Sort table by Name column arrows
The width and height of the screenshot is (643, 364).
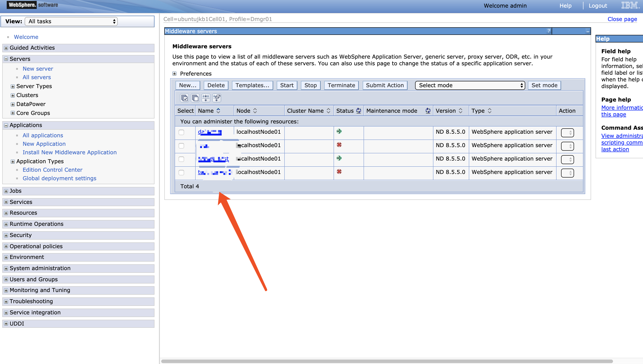[x=218, y=111]
